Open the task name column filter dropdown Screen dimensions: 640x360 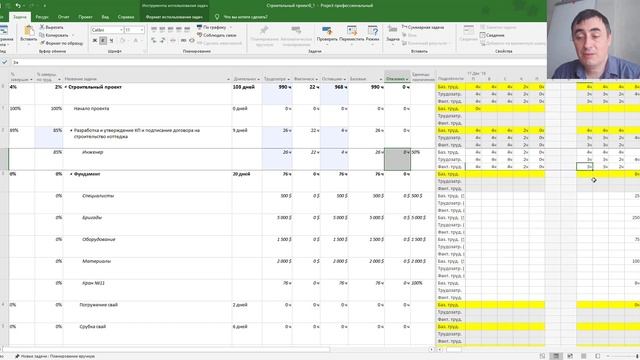(228, 79)
